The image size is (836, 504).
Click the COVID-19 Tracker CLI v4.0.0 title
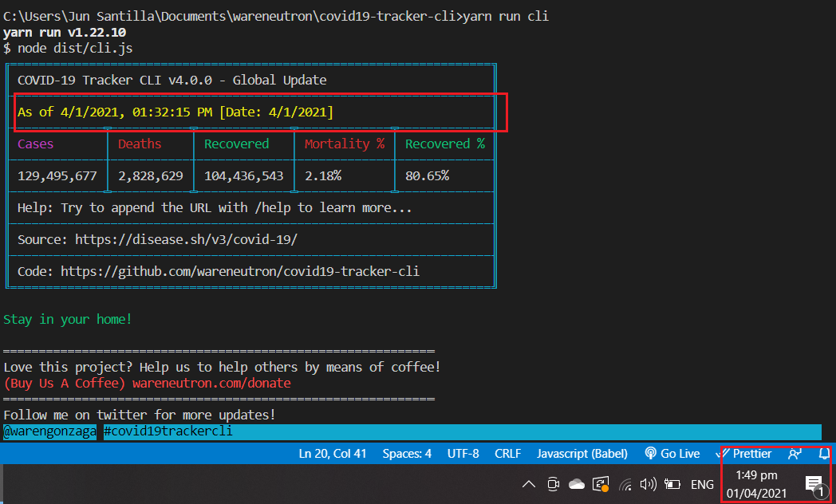coord(172,80)
